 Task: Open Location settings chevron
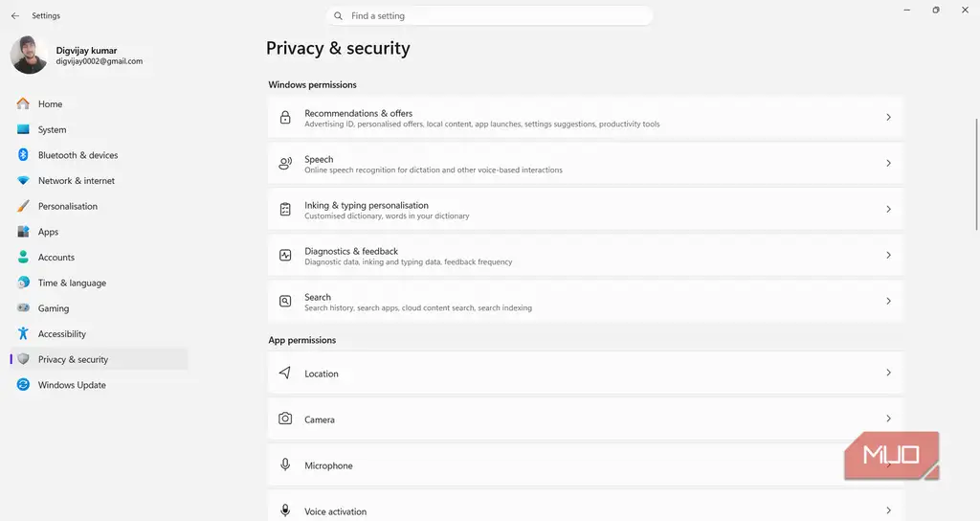click(888, 373)
